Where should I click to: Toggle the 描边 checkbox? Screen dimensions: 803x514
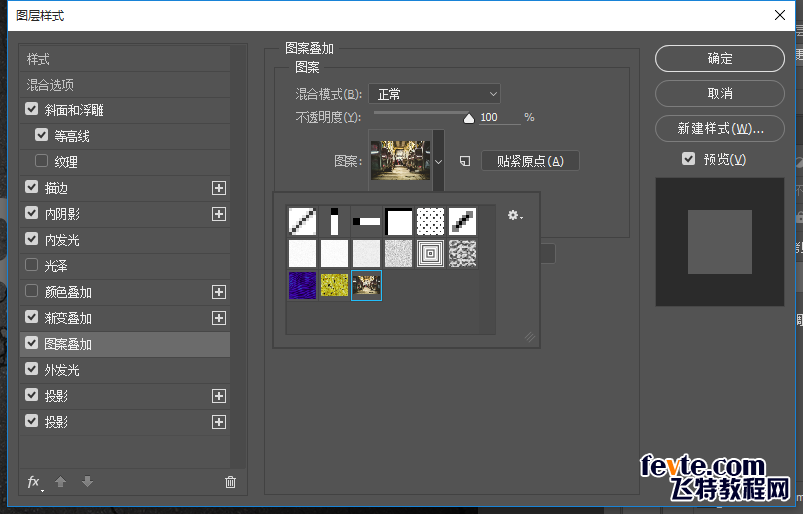point(32,187)
